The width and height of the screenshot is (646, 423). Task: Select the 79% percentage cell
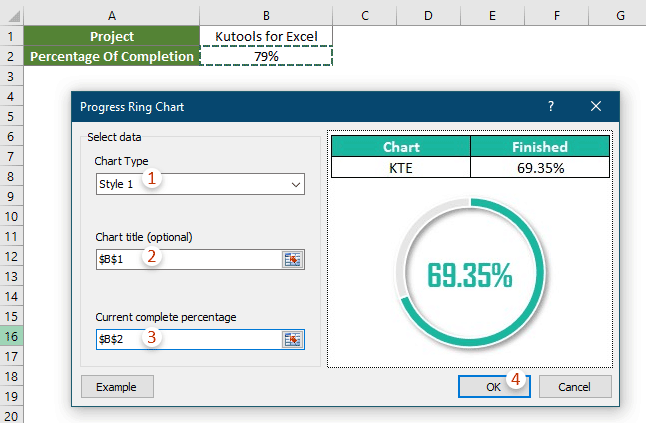click(266, 57)
